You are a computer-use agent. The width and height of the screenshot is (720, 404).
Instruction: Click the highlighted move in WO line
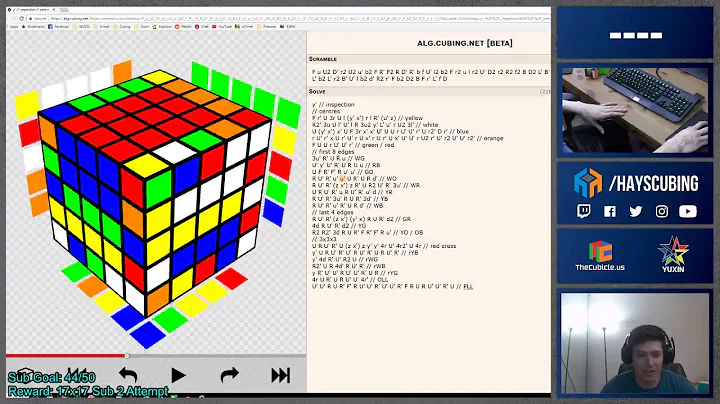pyautogui.click(x=342, y=179)
